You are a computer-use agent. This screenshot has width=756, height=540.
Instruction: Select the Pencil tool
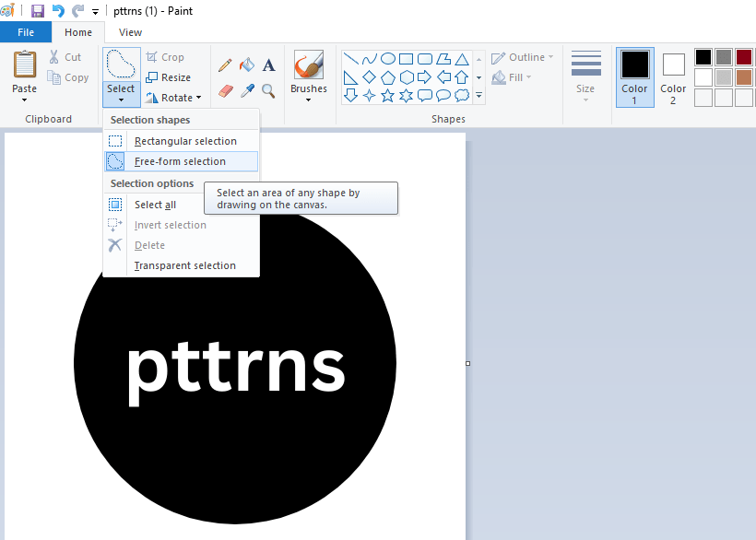coord(224,65)
